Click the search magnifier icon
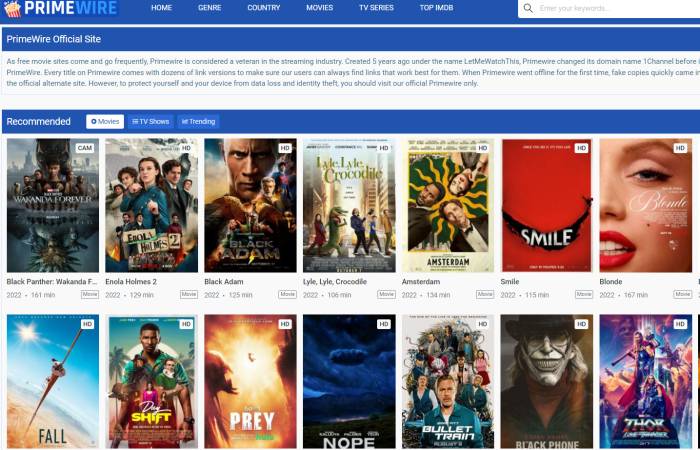The width and height of the screenshot is (700, 450). 527,8
